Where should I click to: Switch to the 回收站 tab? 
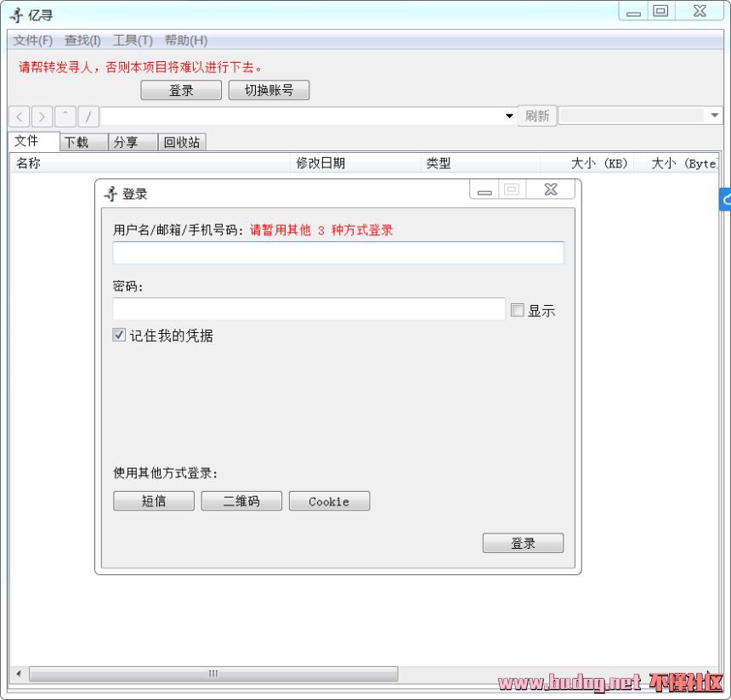click(x=182, y=142)
